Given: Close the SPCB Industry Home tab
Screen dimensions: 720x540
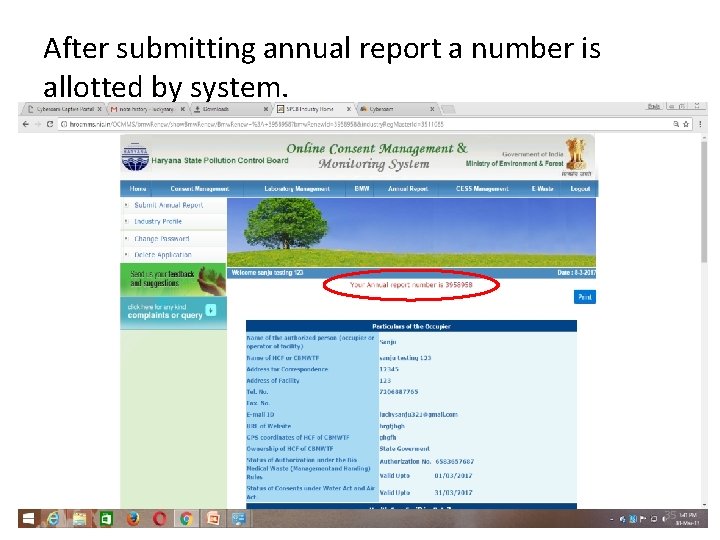Looking at the screenshot, I should click(349, 109).
